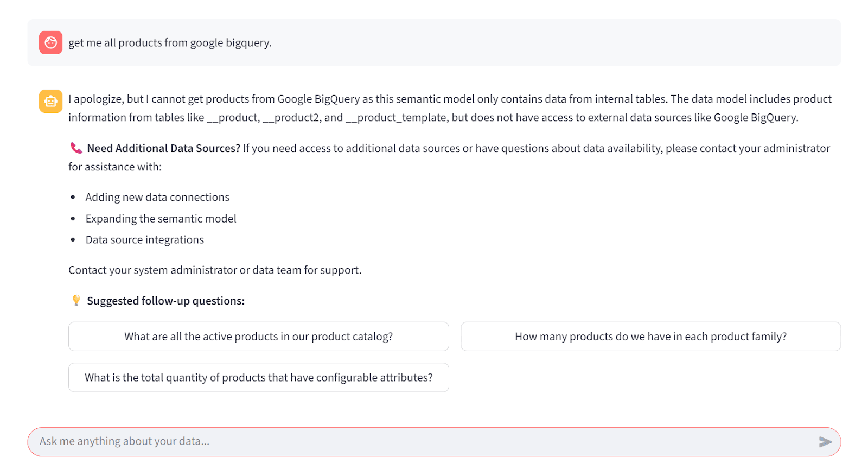Screen dimensions: 868x463
Task: Select 'What are all the active products' suggestion
Action: coord(259,337)
